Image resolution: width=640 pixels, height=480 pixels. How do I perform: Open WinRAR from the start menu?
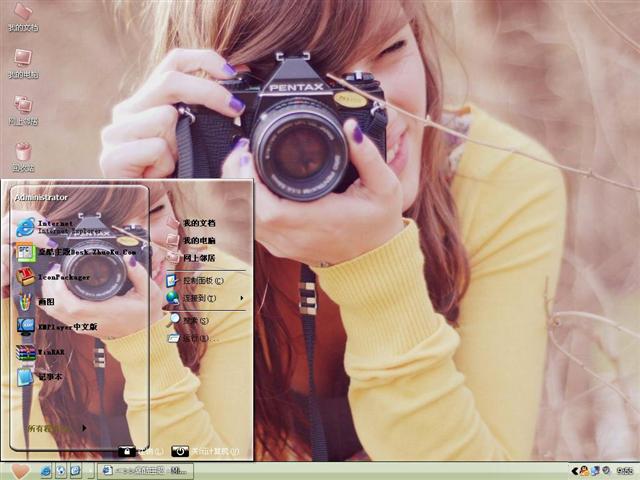41,352
